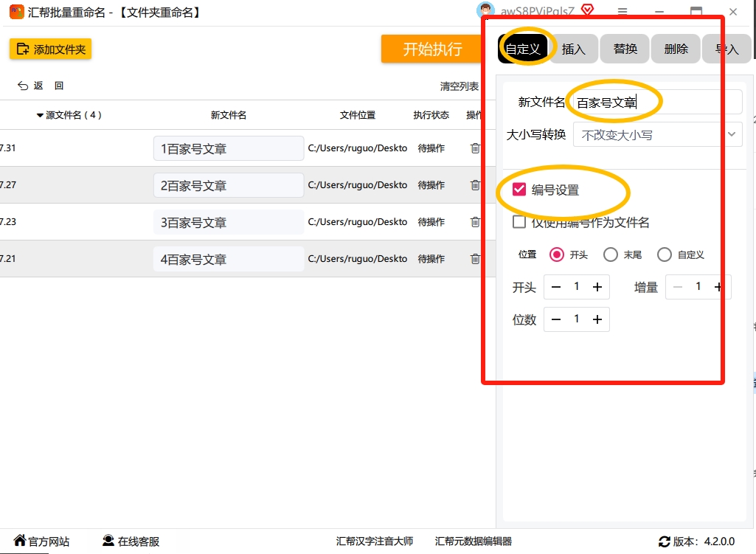Decrease the 开头 start number
Viewport: 756px width, 554px height.
point(556,287)
